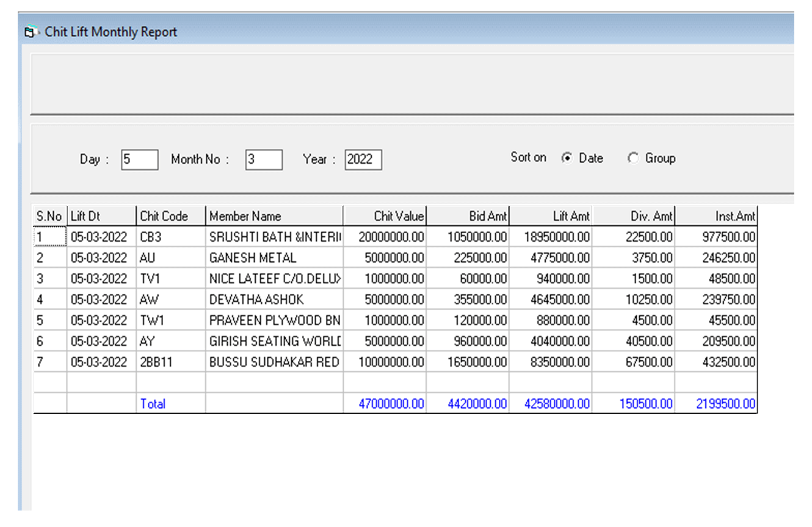Click lift amount 18950000.00 cell
The height and width of the screenshot is (527, 812).
pos(551,237)
